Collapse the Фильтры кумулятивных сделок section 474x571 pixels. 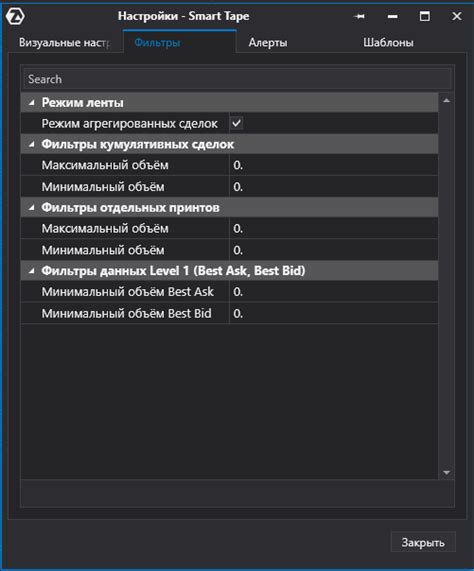[x=32, y=145]
